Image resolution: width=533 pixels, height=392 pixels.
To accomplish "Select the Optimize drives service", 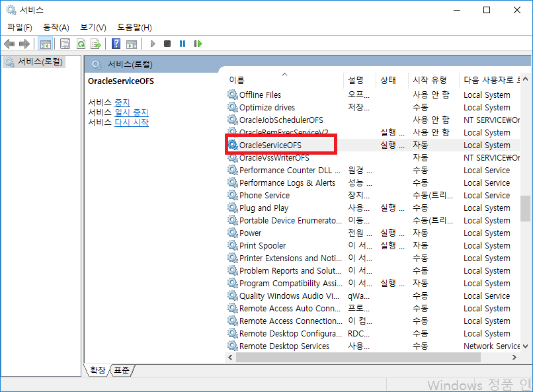I will tap(373, 107).
